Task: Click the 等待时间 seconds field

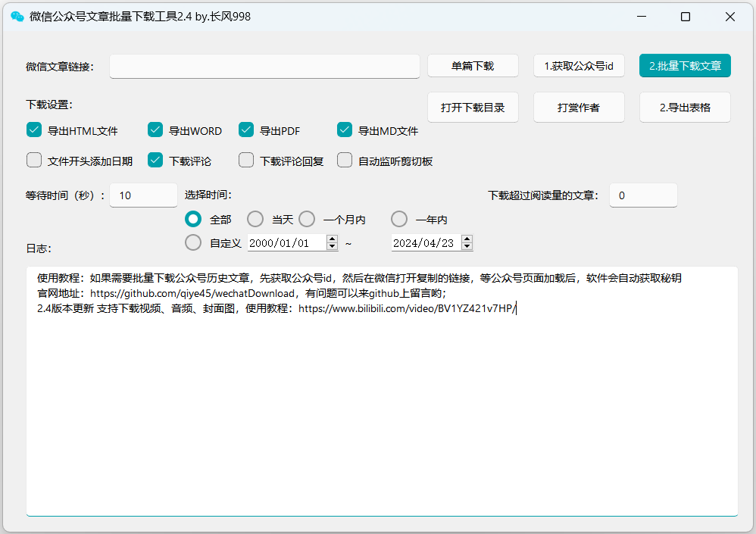Action: click(x=143, y=195)
